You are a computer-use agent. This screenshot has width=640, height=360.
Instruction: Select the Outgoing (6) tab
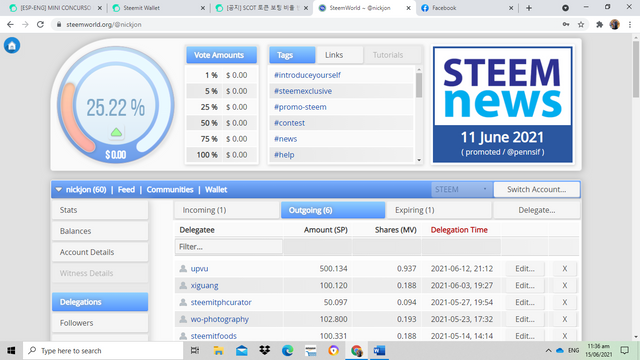333,210
